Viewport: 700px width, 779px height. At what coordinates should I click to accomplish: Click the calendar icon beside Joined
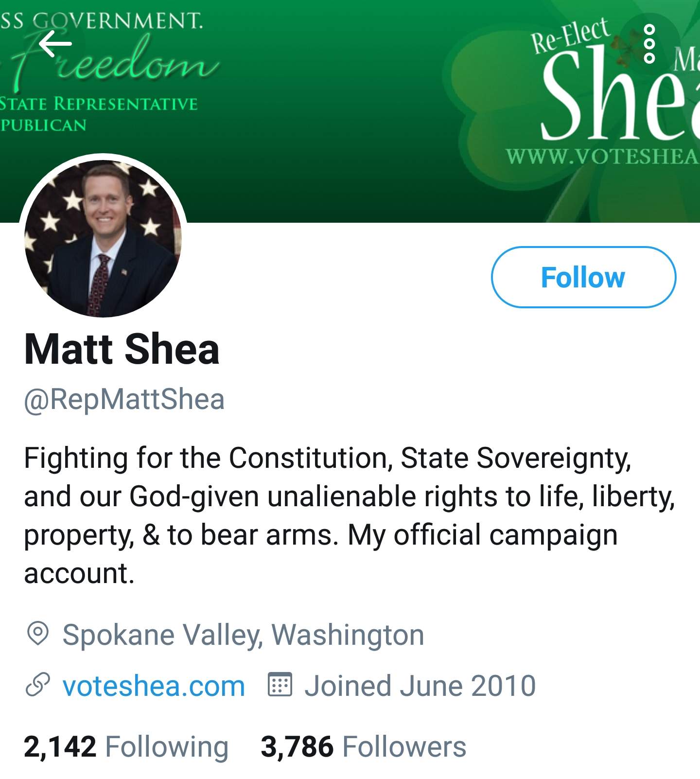280,685
